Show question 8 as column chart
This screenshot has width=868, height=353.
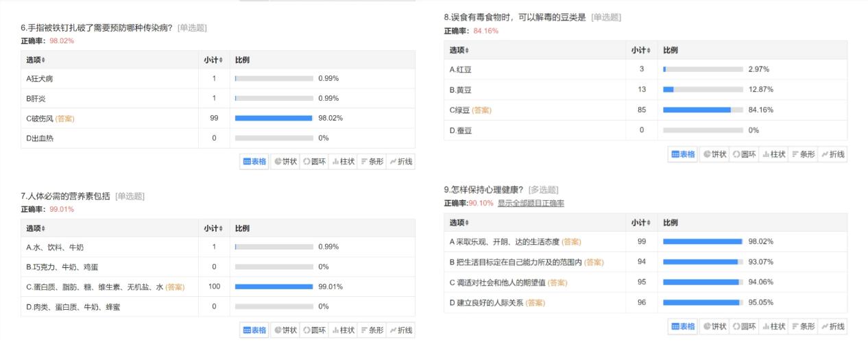[773, 154]
